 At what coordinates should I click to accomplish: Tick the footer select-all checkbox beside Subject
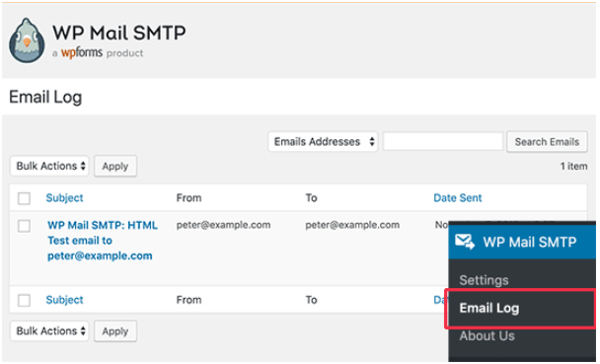(24, 300)
